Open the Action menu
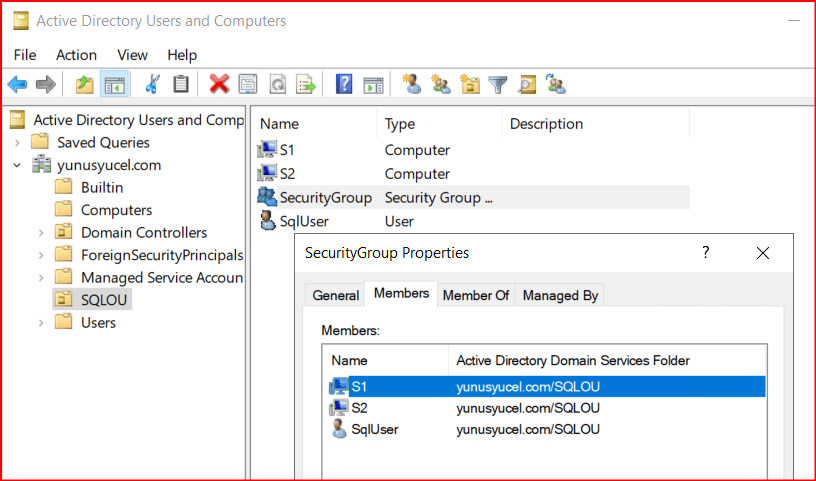This screenshot has width=816, height=481. (x=76, y=55)
